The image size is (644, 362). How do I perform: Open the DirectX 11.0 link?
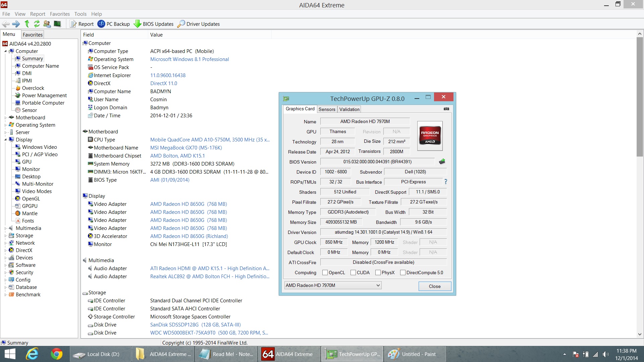pos(164,83)
